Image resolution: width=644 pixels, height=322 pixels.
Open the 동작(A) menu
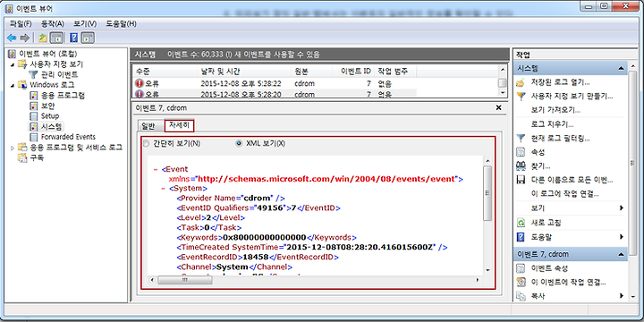tap(53, 24)
